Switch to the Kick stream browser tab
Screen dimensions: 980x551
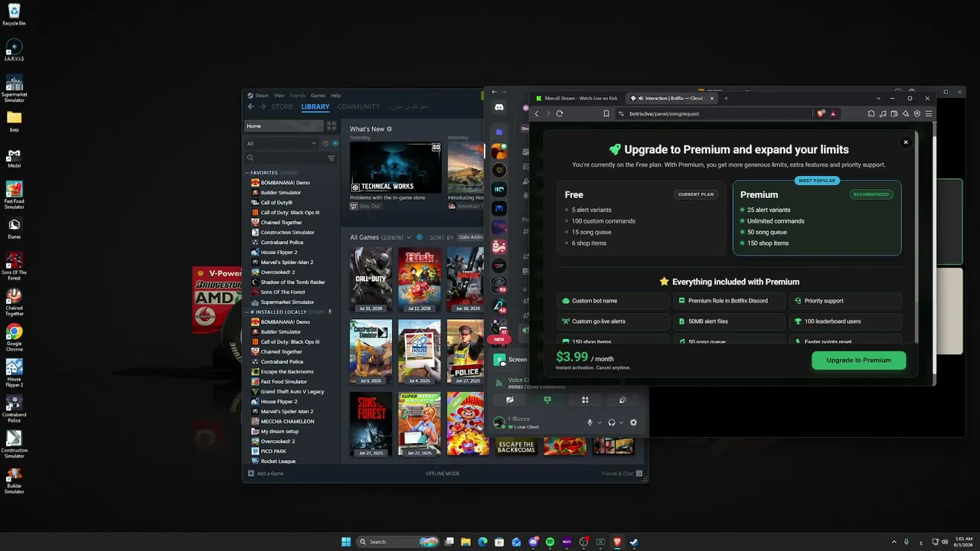click(x=579, y=98)
